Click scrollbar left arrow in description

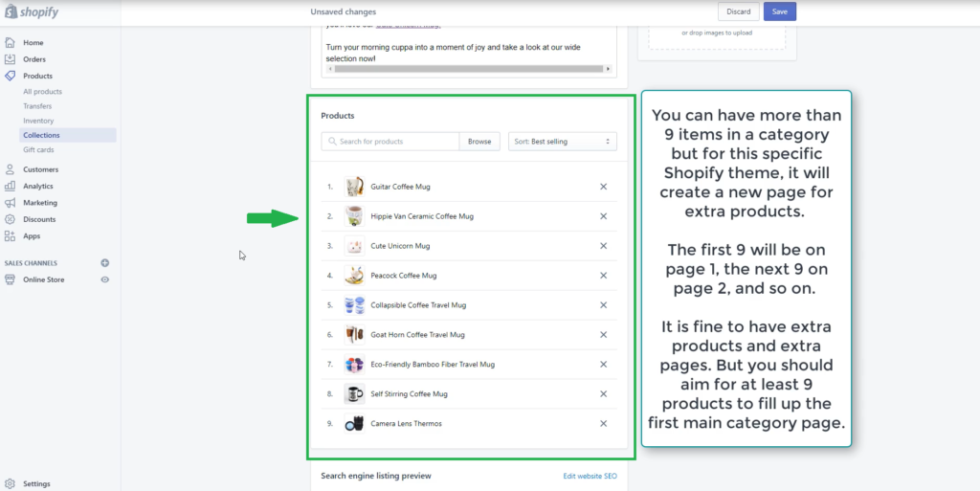click(x=330, y=69)
